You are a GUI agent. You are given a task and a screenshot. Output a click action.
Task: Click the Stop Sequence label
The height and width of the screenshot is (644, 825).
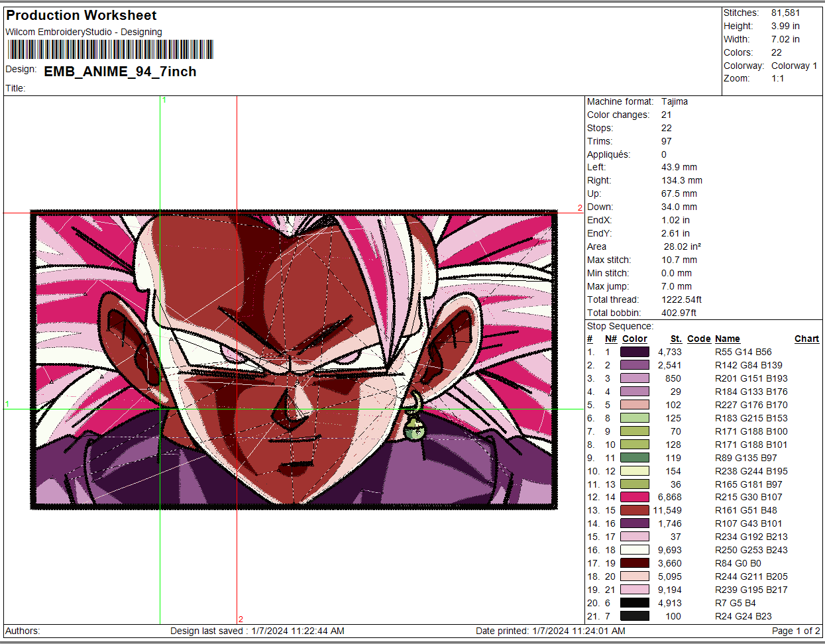pyautogui.click(x=620, y=326)
